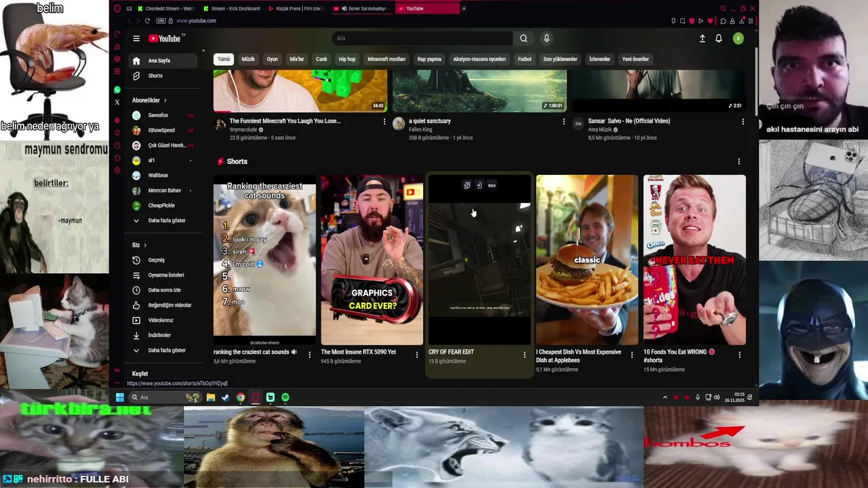Open X (Twitter) in Opera sidebar
This screenshot has width=868, height=488.
pyautogui.click(x=117, y=102)
